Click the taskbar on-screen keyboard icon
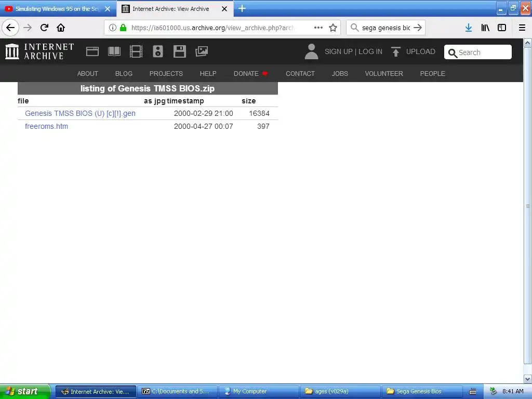This screenshot has width=532, height=399. [x=473, y=392]
